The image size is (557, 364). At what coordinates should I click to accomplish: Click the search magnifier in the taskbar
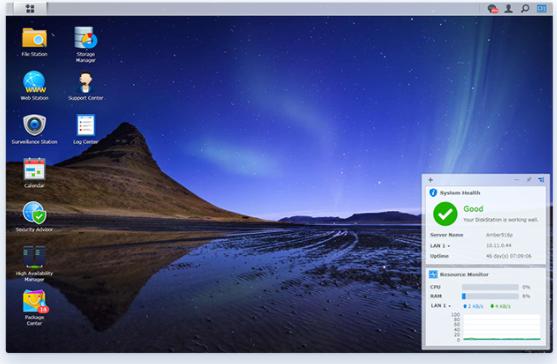(x=525, y=9)
